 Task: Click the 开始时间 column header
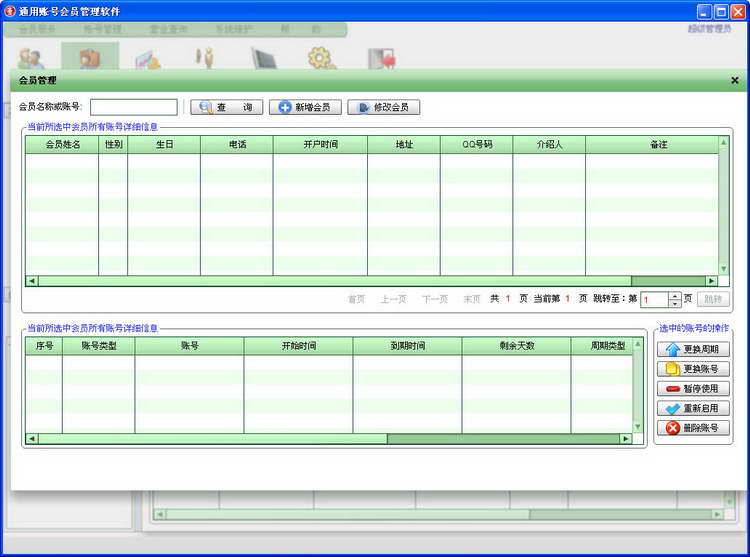pyautogui.click(x=298, y=346)
